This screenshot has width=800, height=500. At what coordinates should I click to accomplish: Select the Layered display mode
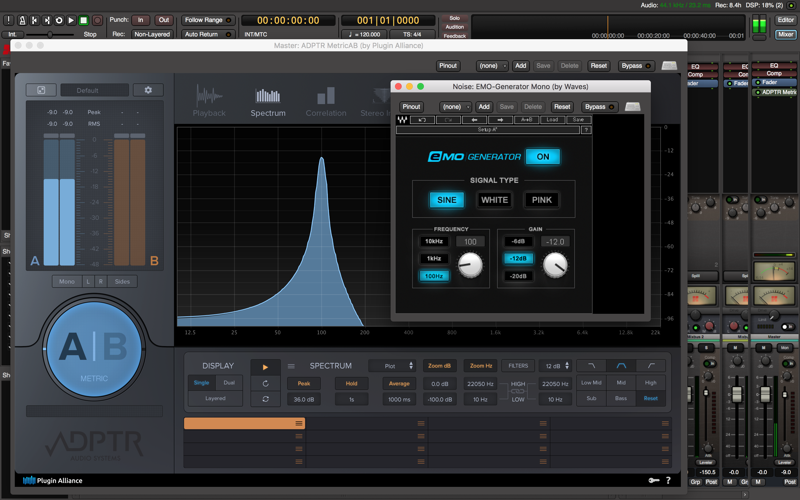pos(215,398)
